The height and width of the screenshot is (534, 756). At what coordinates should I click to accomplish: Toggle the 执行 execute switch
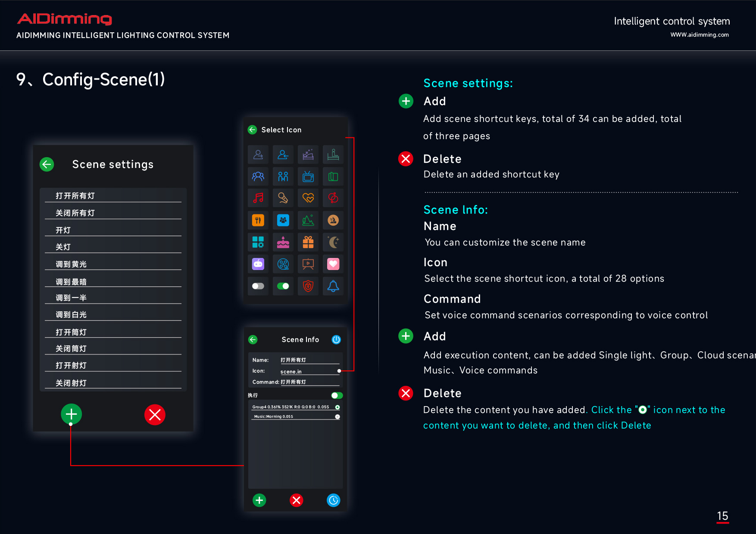point(337,395)
